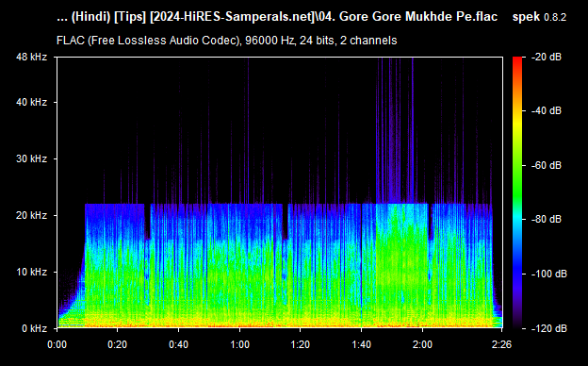Click the 0 kHz frequency axis label

click(x=35, y=328)
